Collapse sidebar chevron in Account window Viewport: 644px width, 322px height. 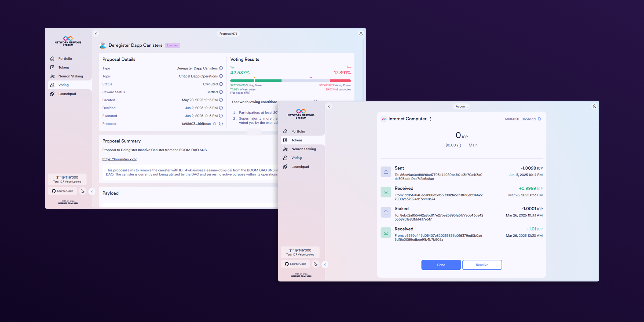click(325, 265)
